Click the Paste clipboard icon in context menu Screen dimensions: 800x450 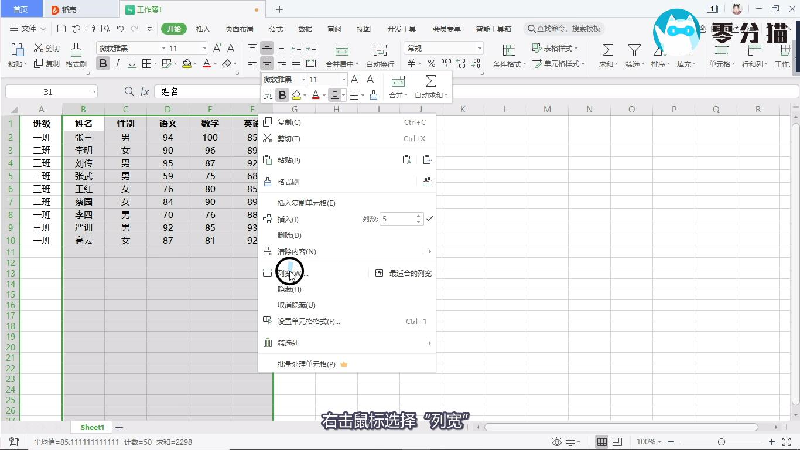coord(267,160)
